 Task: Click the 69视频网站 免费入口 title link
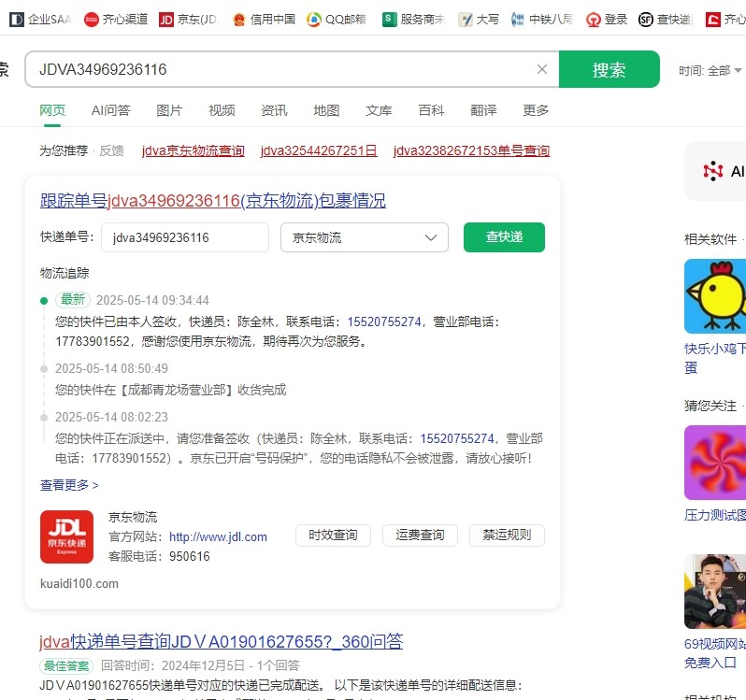715,653
